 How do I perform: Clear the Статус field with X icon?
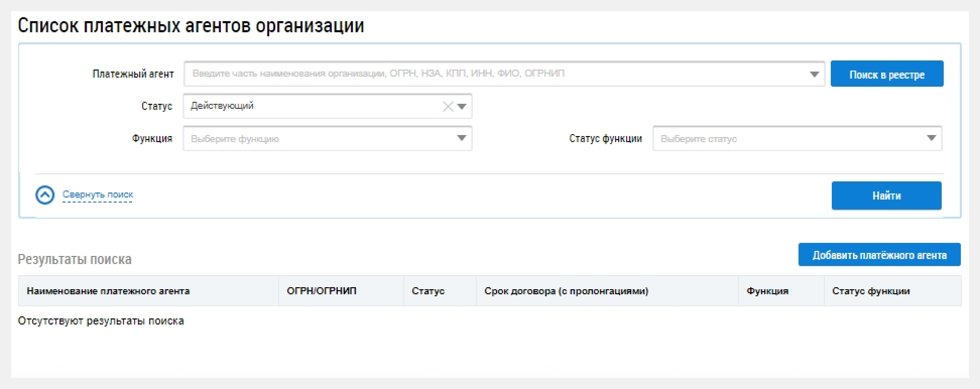pyautogui.click(x=448, y=106)
